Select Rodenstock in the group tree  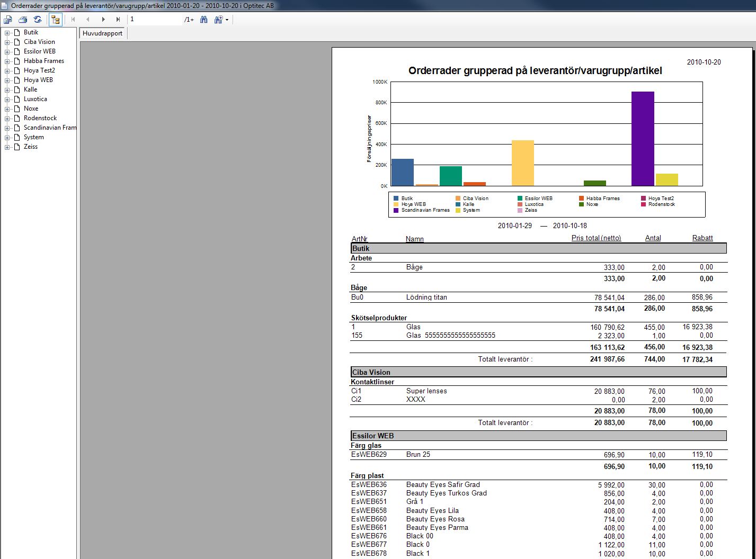40,118
